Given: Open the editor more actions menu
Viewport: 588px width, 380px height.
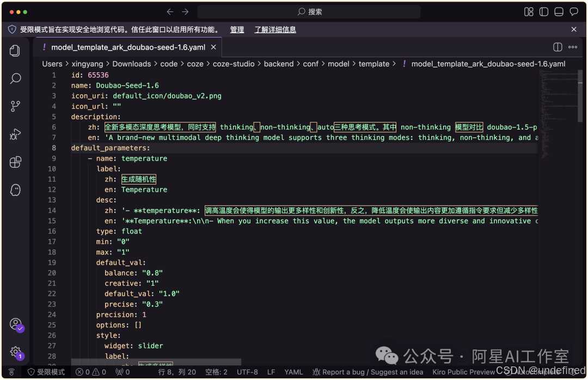Looking at the screenshot, I should [573, 47].
